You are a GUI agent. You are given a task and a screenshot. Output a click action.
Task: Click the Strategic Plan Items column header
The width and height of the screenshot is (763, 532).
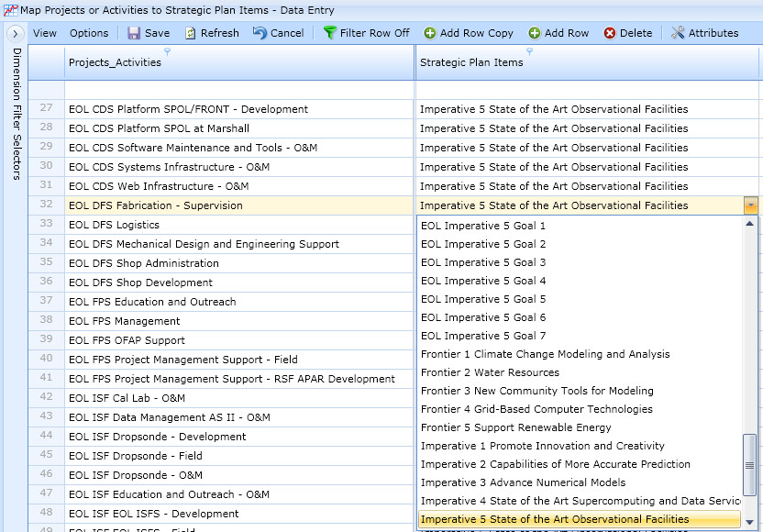pyautogui.click(x=587, y=62)
